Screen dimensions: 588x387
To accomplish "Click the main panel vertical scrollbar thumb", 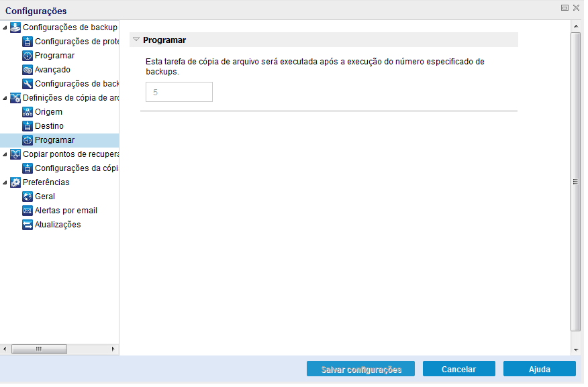I will click(x=576, y=182).
